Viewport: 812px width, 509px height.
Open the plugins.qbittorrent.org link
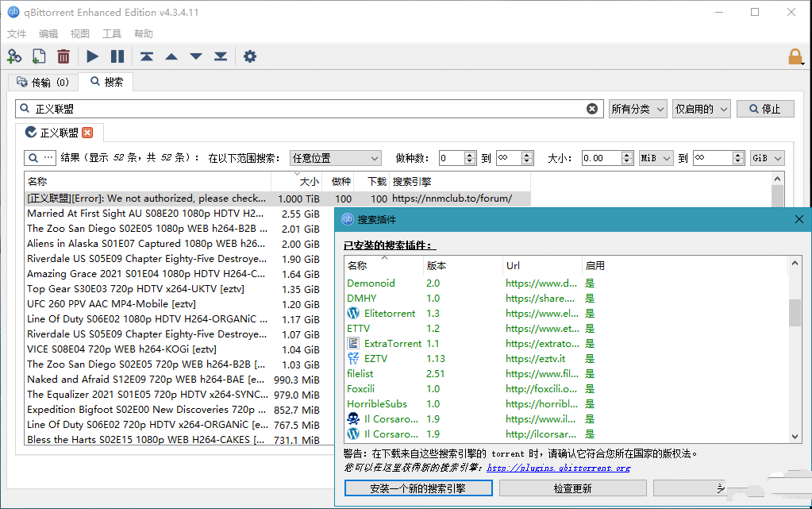pos(558,468)
